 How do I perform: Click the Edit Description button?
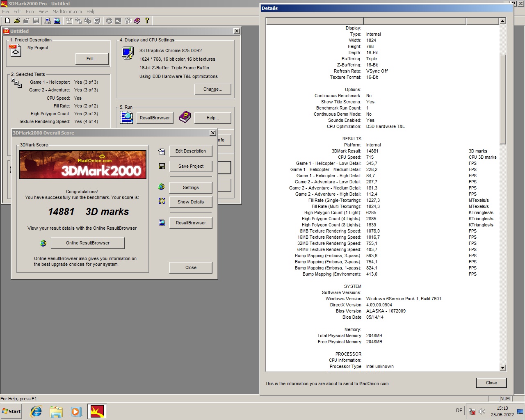coord(191,151)
